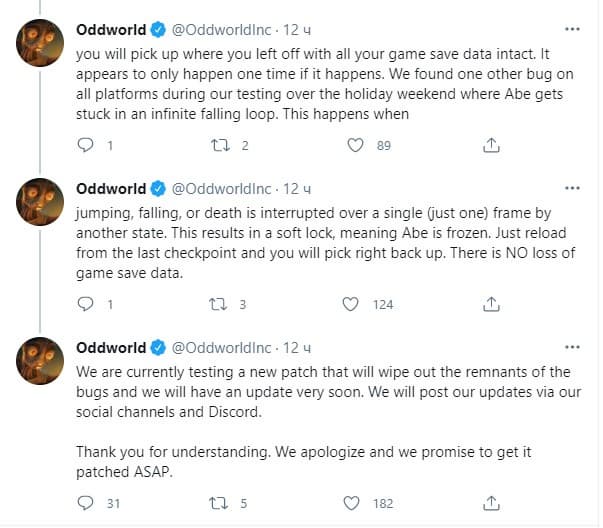Click Oddworld display name on first tweet
The image size is (603, 528).
[110, 29]
